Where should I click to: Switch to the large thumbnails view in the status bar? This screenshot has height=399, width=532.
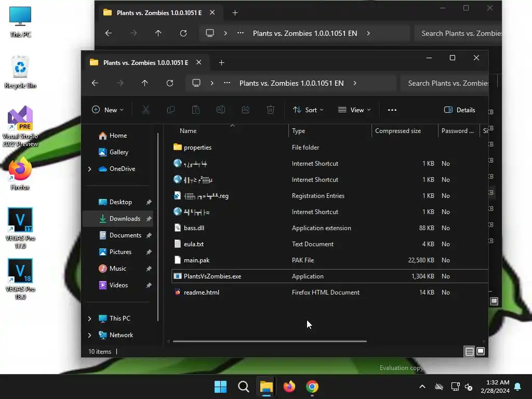(481, 352)
